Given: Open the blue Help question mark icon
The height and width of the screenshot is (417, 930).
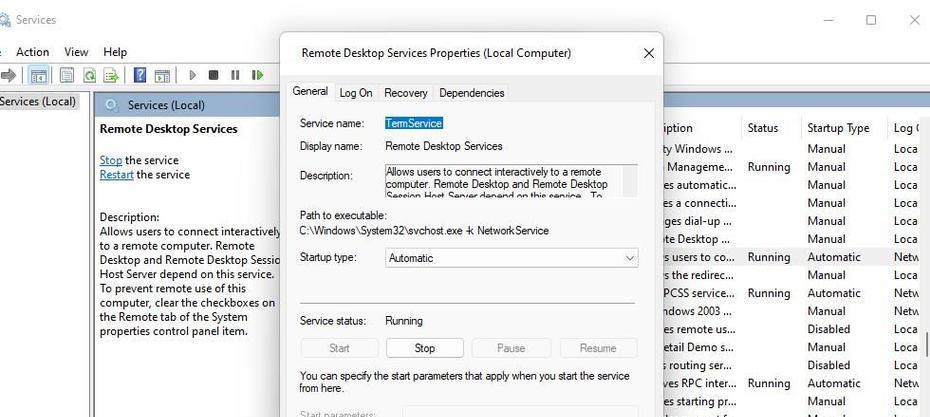Looking at the screenshot, I should [140, 75].
